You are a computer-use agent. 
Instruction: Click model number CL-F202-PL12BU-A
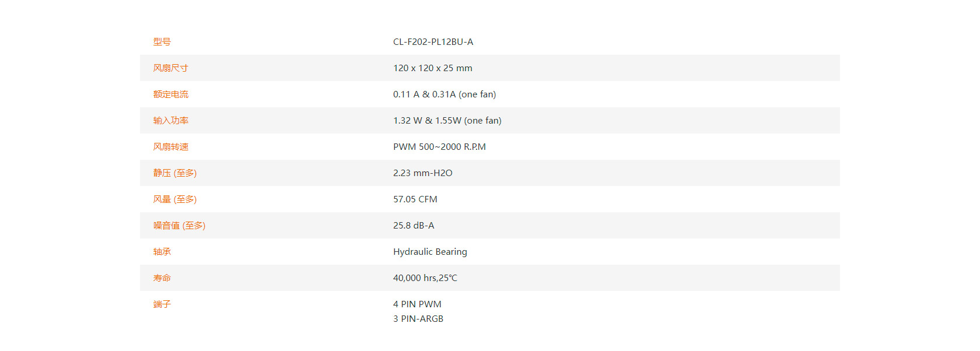433,42
